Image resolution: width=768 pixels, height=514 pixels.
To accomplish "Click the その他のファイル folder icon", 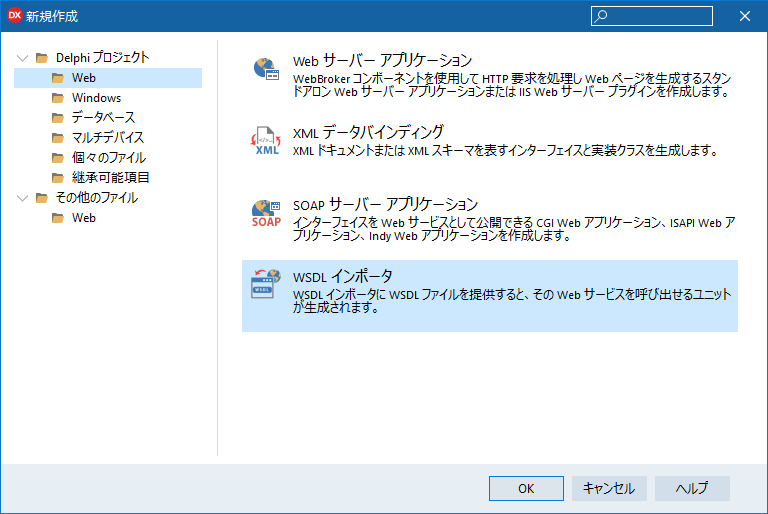I will [42, 198].
